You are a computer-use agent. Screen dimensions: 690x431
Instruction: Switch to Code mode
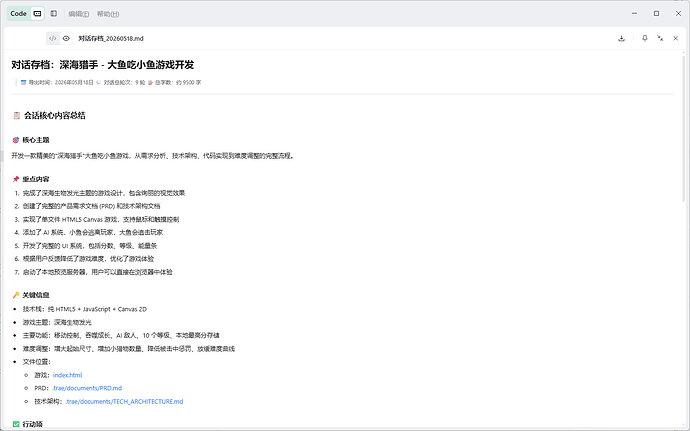[18, 14]
